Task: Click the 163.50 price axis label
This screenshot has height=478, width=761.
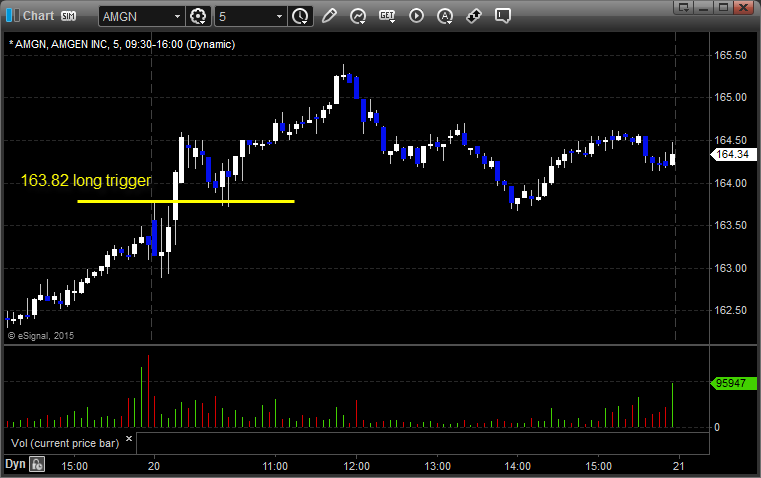Action: [730, 225]
